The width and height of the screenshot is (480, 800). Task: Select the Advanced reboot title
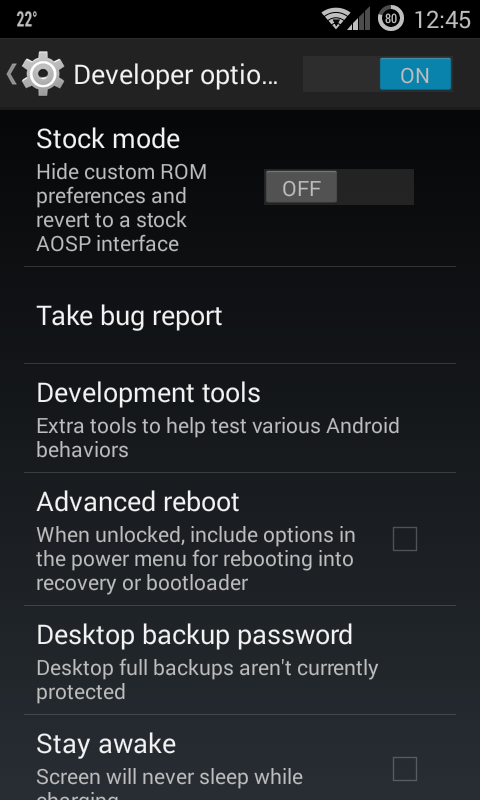(138, 502)
